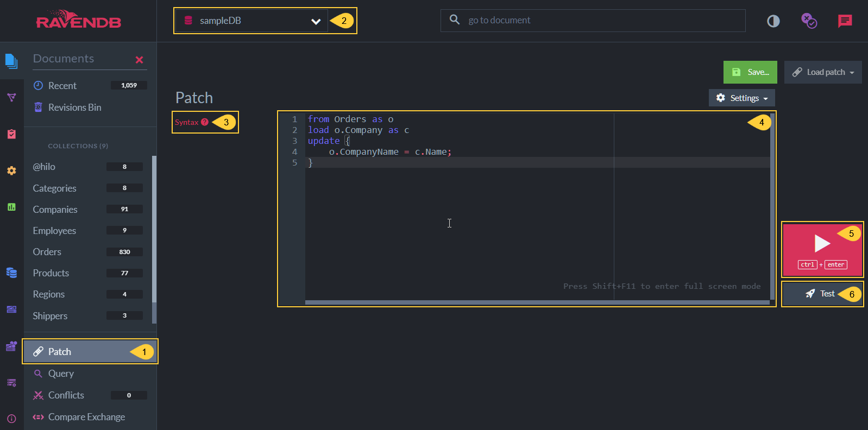Click the go to document search field

coord(593,21)
